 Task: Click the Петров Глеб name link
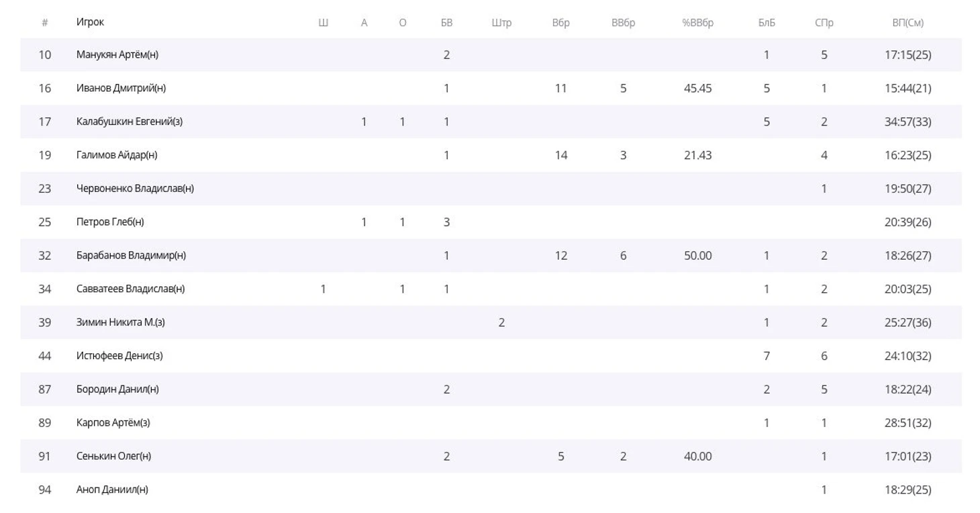tap(109, 222)
